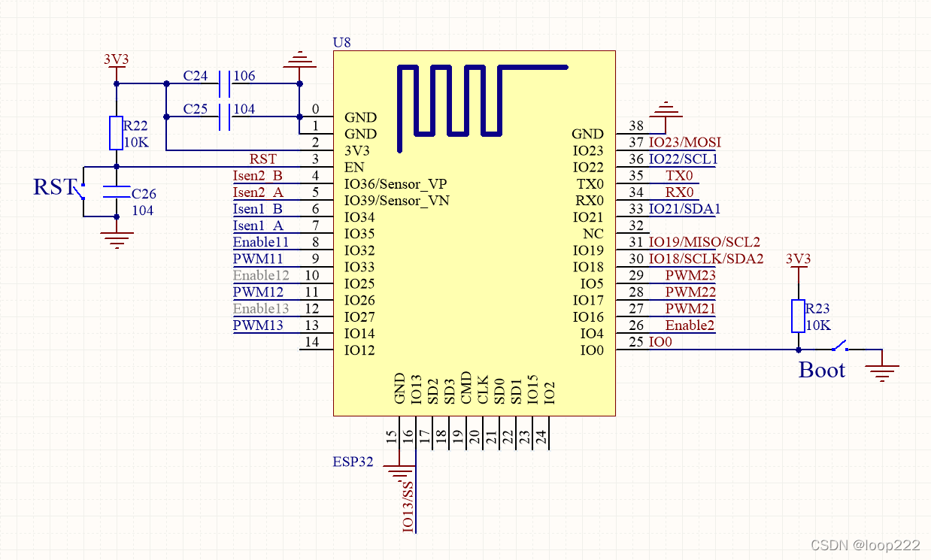This screenshot has height=560, width=931.
Task: Click the IO14 pin name
Action: tap(359, 333)
